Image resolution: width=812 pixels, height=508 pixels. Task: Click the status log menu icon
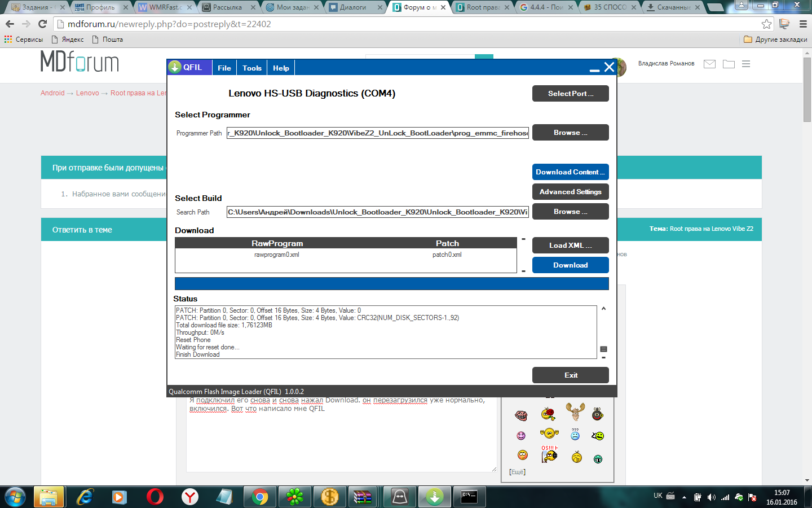point(603,349)
